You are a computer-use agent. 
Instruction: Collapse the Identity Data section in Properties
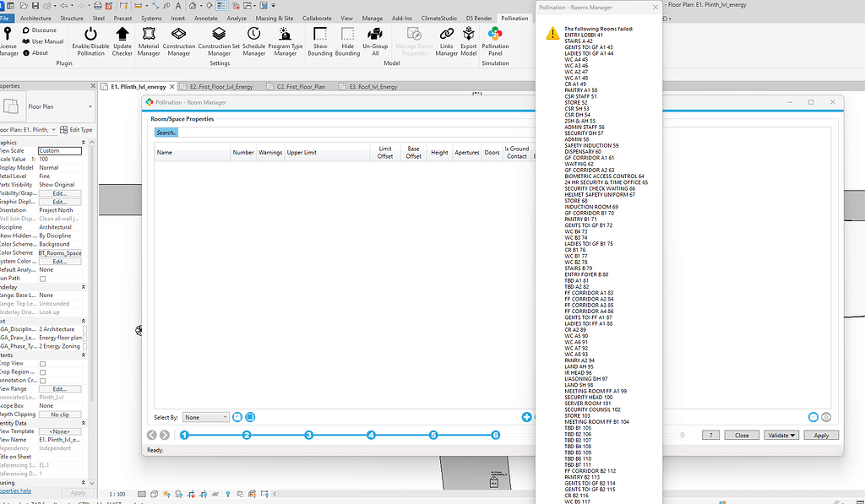pos(84,423)
